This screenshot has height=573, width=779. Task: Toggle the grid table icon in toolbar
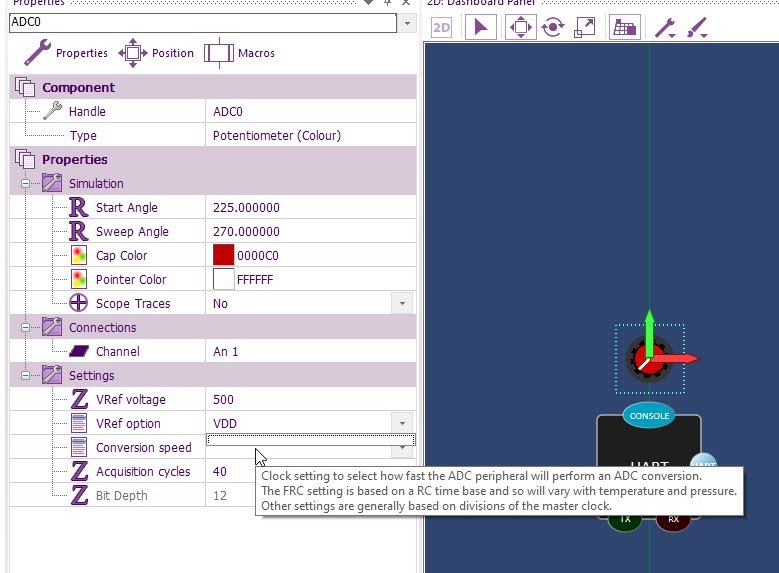click(625, 28)
